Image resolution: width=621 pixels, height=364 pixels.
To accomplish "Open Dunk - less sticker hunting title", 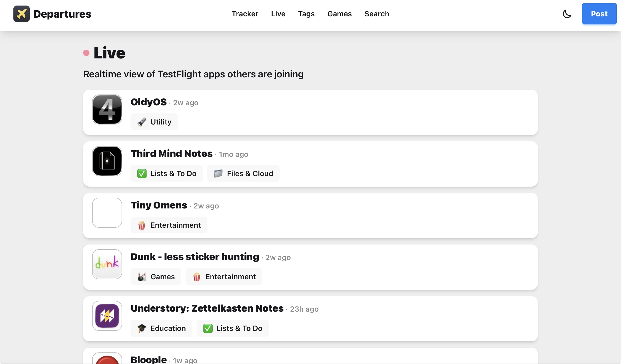I will (195, 257).
